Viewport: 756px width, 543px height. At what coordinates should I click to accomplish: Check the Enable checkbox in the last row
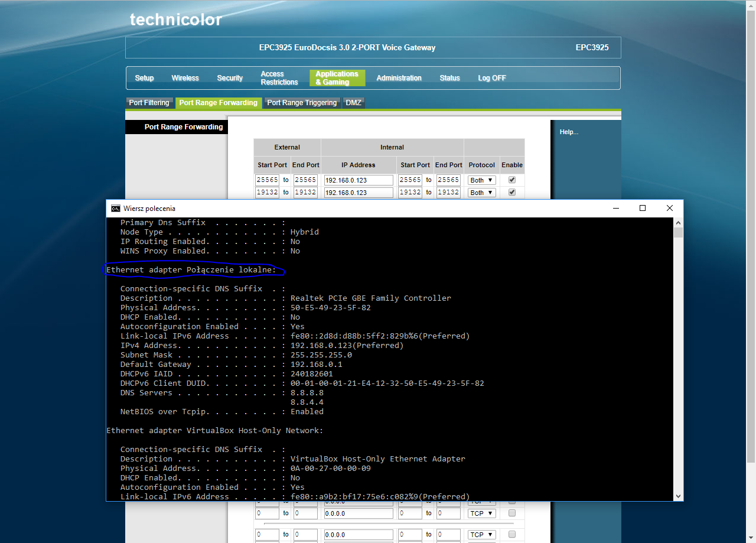512,534
